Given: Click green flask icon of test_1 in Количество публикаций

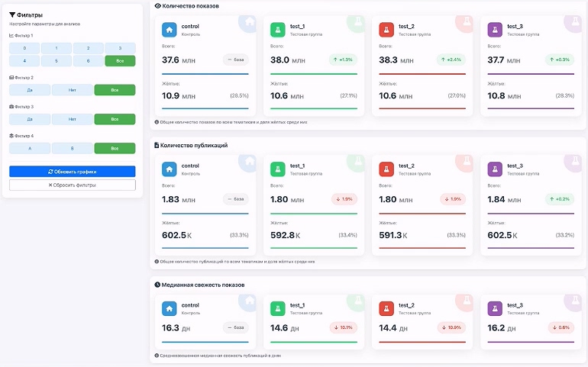Looking at the screenshot, I should tap(277, 169).
